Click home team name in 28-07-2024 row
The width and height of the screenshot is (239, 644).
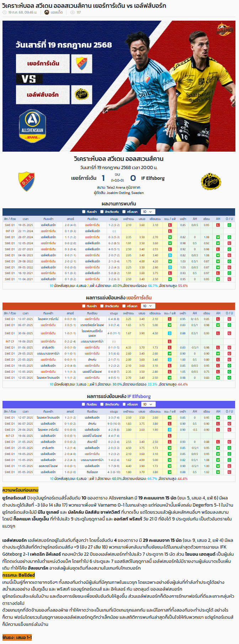(x=48, y=237)
